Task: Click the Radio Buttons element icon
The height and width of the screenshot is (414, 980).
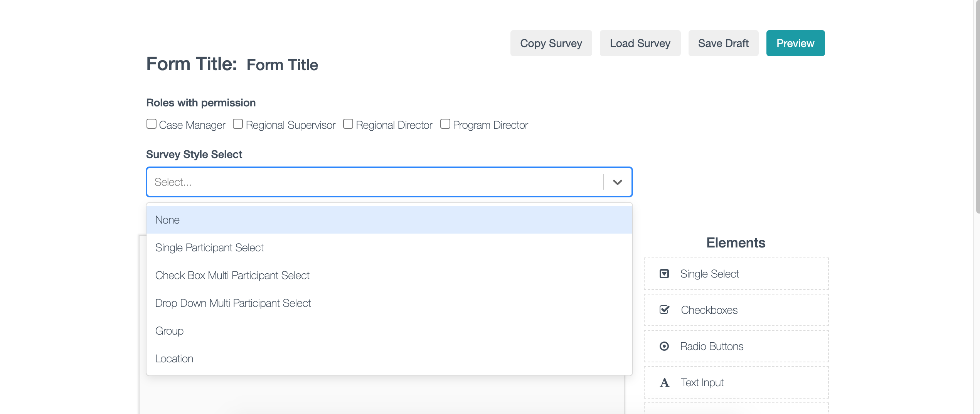Action: (664, 346)
